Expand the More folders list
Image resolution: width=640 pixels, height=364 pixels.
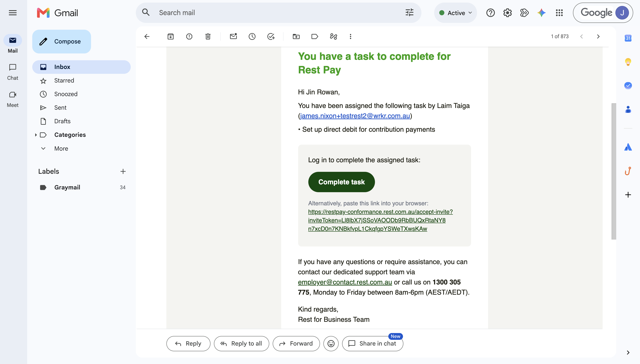coord(61,148)
